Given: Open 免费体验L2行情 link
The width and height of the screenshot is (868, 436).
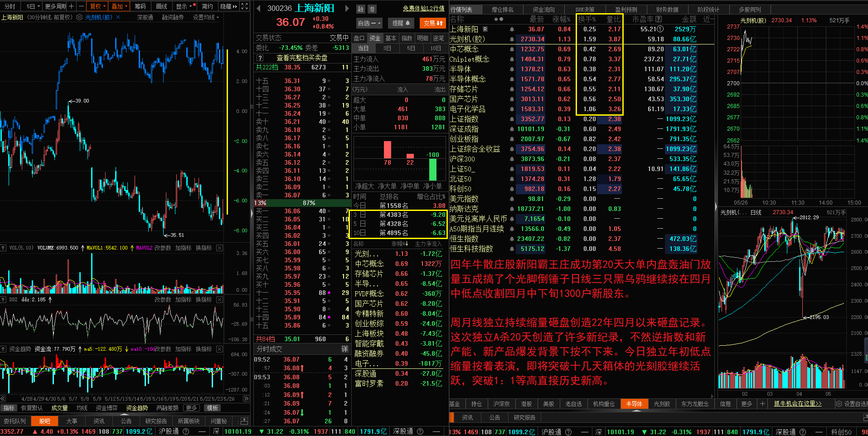Looking at the screenshot, I should tap(423, 8).
